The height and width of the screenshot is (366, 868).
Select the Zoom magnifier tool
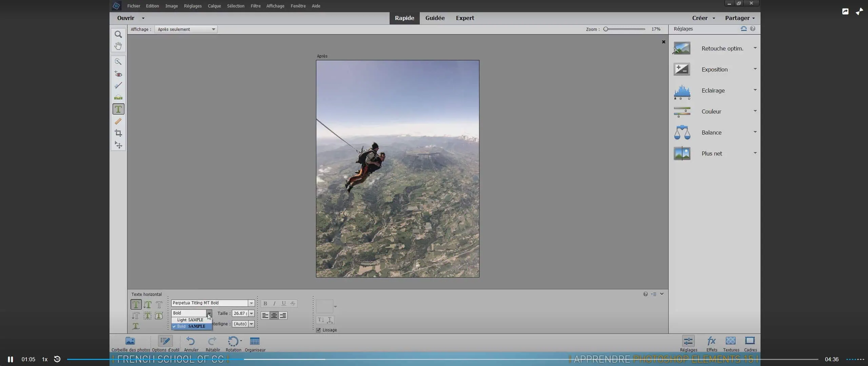point(118,34)
